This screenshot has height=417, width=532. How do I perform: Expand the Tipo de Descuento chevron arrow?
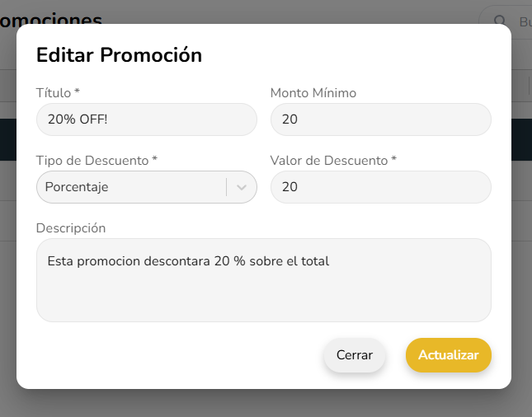pos(242,187)
